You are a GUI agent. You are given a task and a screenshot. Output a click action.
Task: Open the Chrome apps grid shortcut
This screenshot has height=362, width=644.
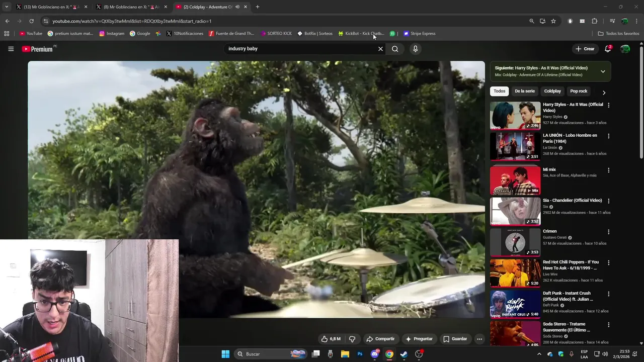[7, 34]
